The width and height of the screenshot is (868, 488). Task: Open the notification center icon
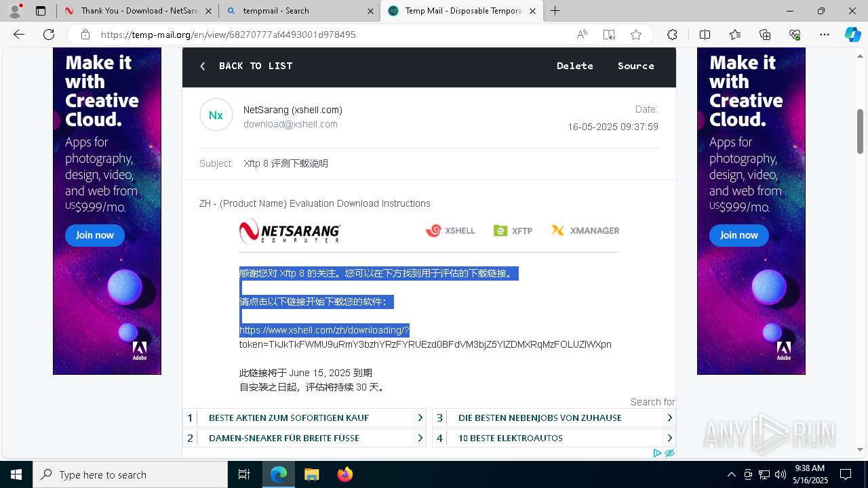[x=846, y=474]
